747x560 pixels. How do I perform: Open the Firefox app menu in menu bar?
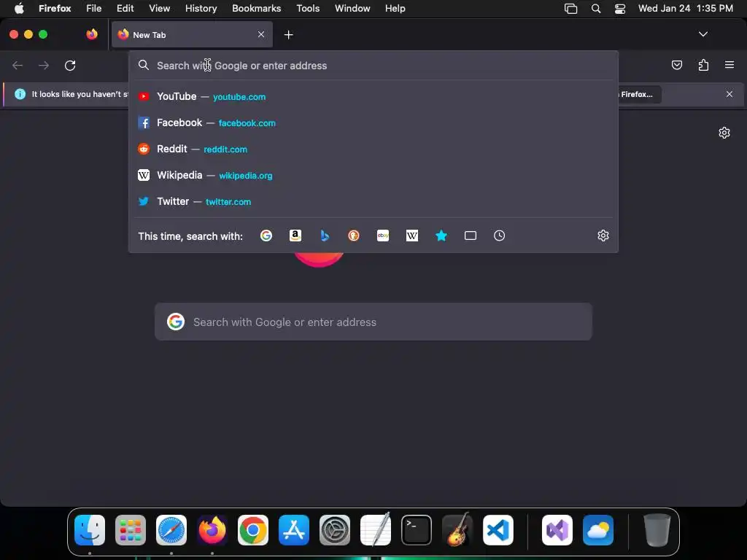(x=55, y=9)
